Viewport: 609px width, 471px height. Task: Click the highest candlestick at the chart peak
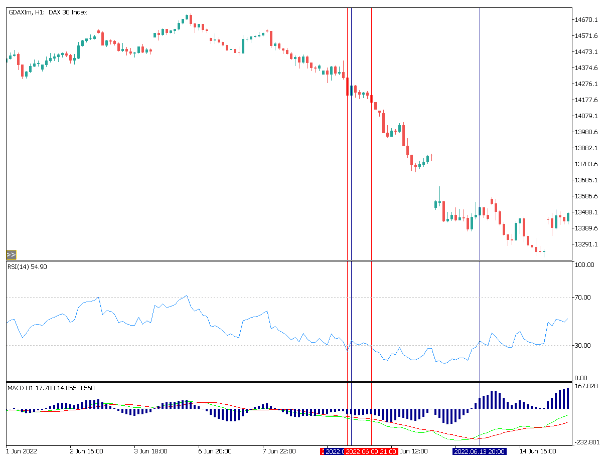[189, 20]
